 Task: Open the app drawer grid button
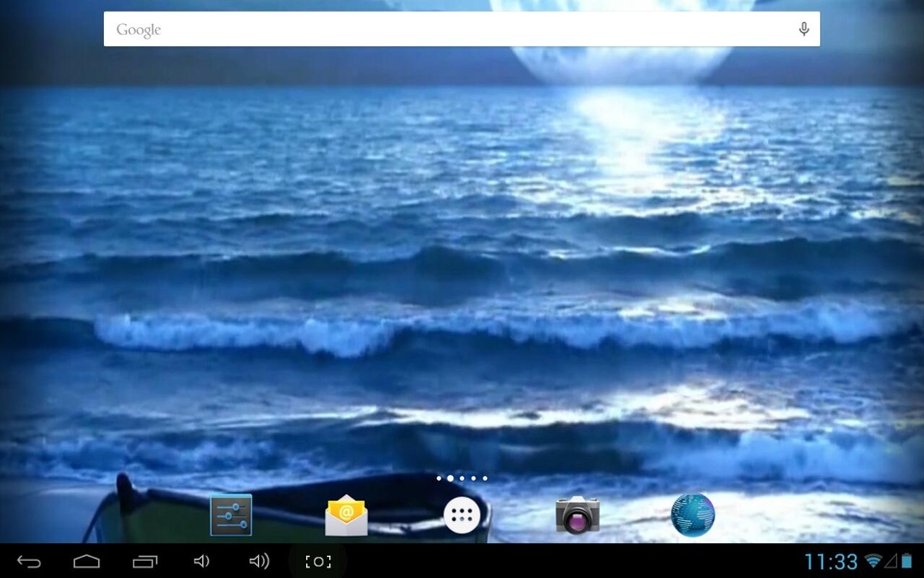coord(462,514)
